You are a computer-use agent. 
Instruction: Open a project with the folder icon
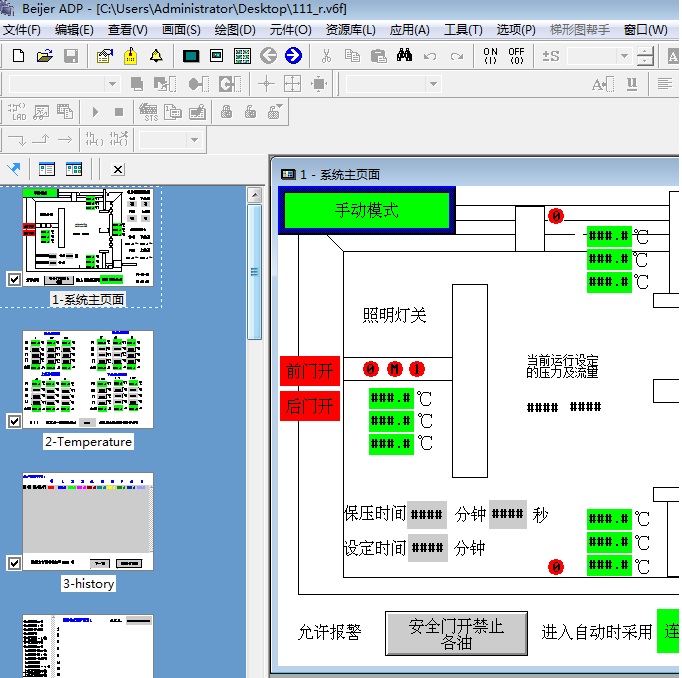(45, 56)
